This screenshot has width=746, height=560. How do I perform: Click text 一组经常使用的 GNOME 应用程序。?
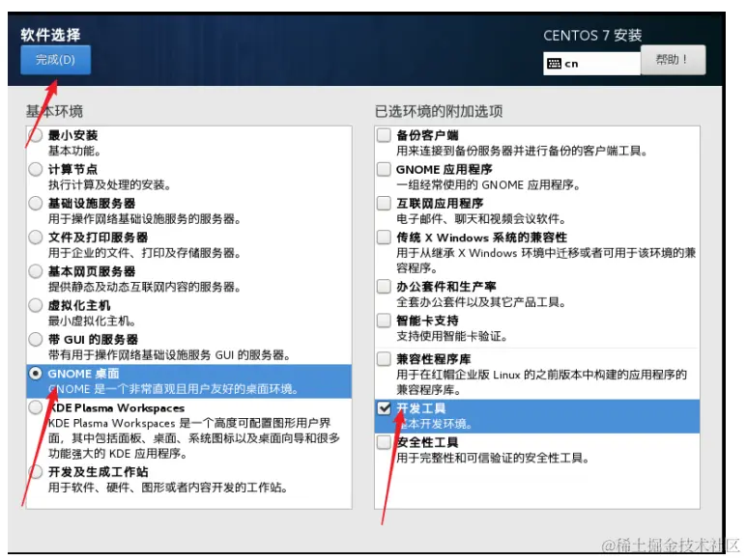[489, 185]
